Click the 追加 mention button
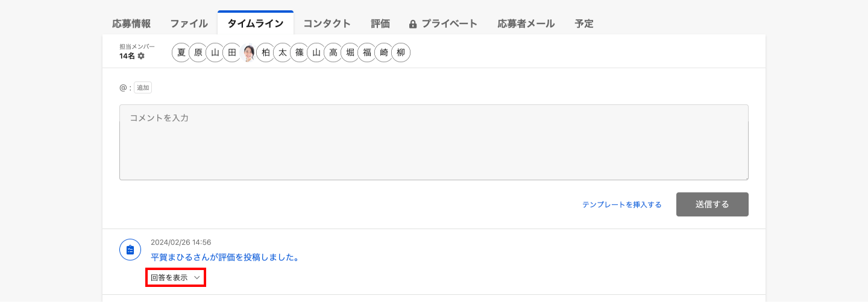The image size is (868, 302). (143, 88)
